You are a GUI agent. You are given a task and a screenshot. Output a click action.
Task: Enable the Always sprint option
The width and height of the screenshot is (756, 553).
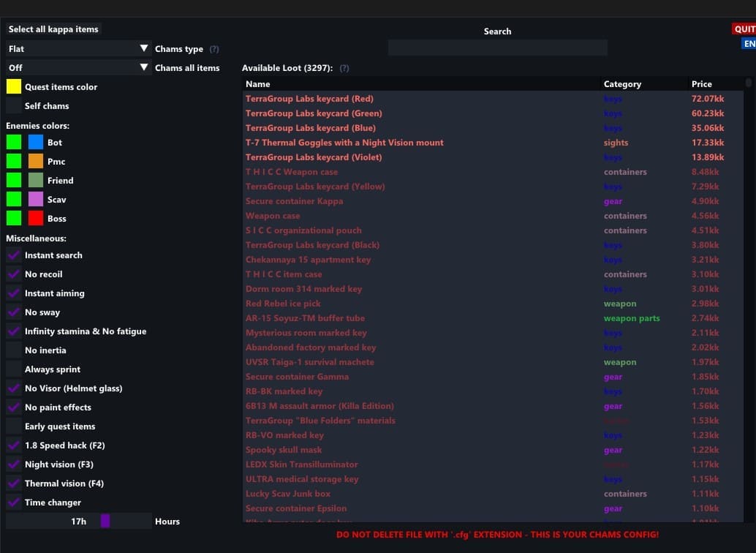click(14, 369)
